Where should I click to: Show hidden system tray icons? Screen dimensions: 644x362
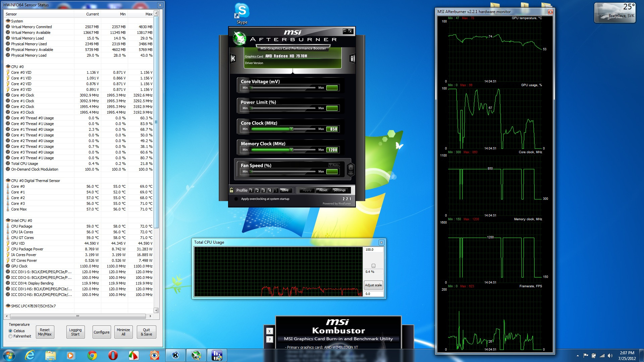pos(578,356)
